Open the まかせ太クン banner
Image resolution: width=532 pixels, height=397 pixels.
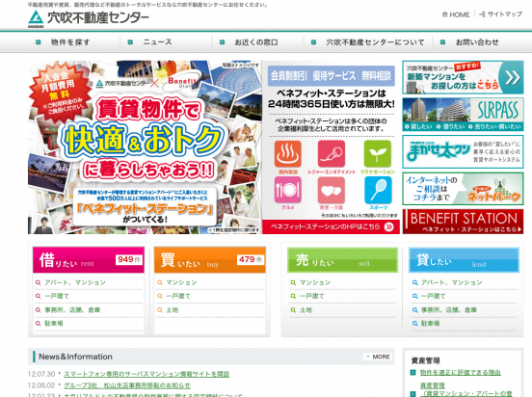463,151
